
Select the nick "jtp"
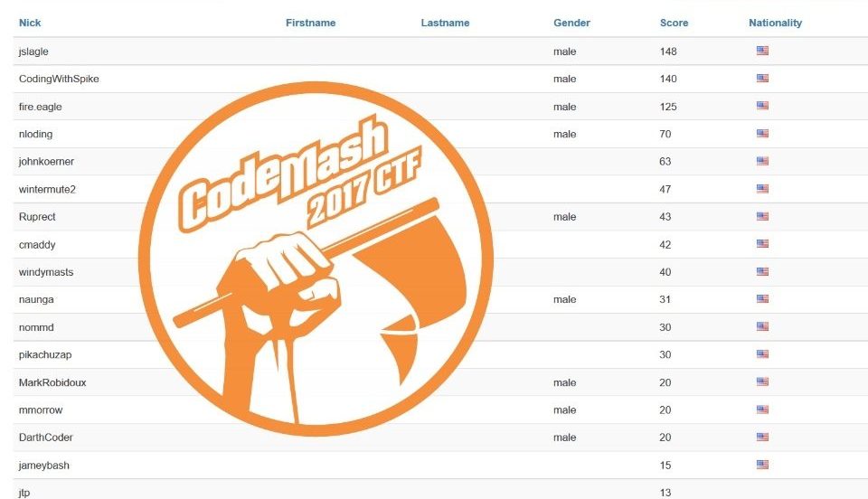[24, 493]
